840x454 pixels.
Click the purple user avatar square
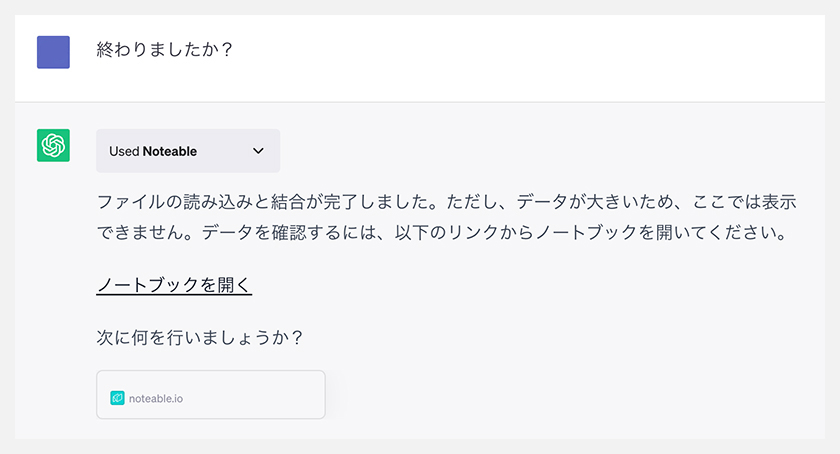[53, 52]
